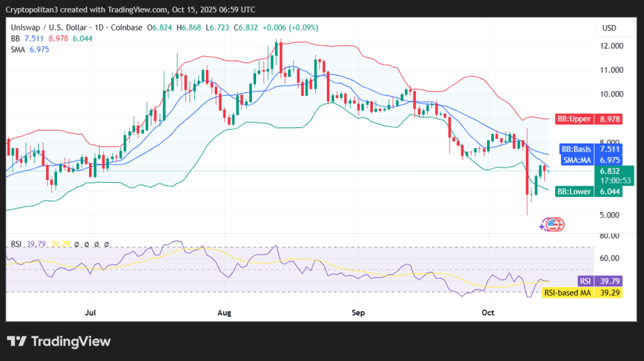Click the Jul marker on time axis
This screenshot has width=644, height=361.
tap(90, 313)
